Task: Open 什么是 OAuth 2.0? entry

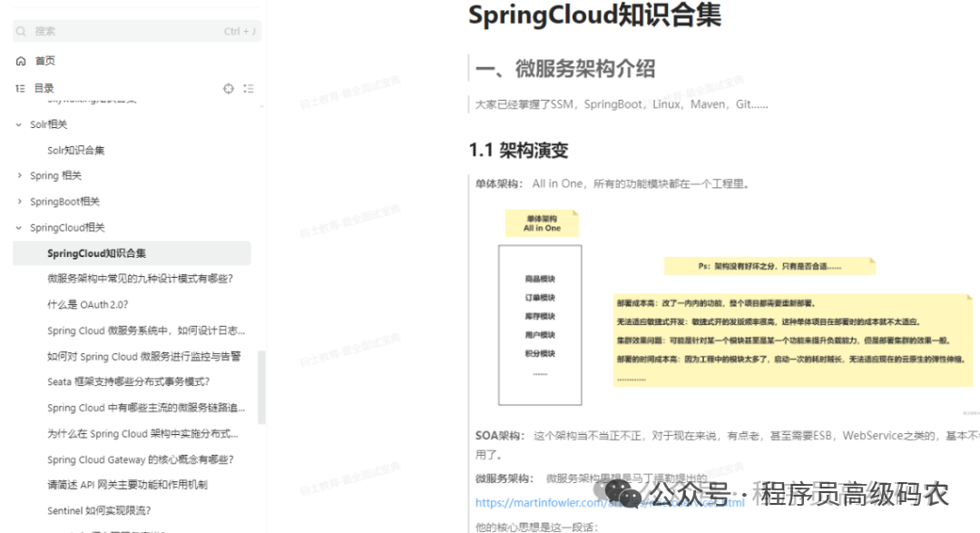Action: 87,305
